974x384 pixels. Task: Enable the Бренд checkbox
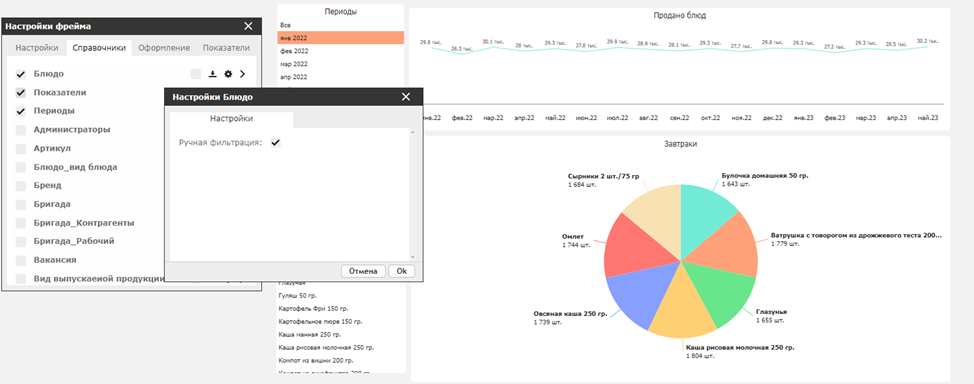(21, 186)
